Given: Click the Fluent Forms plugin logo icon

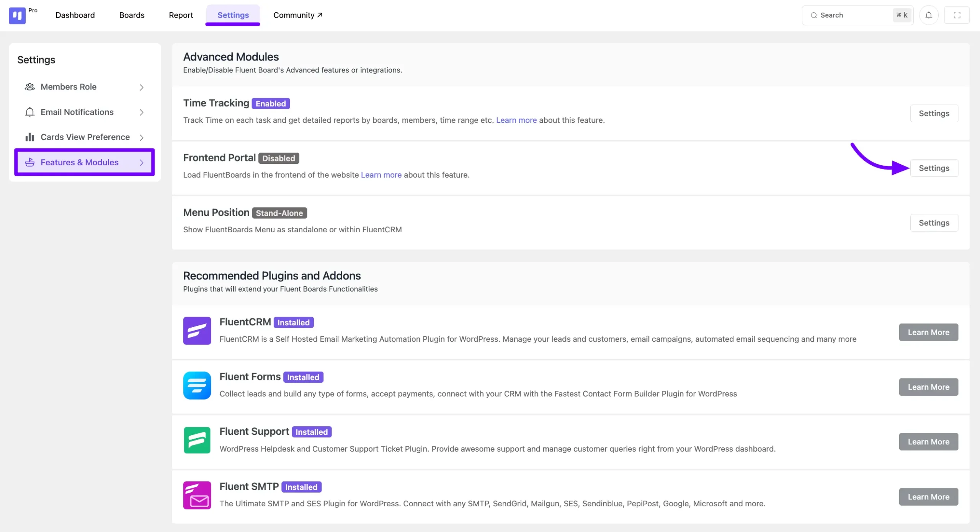Looking at the screenshot, I should click(197, 386).
